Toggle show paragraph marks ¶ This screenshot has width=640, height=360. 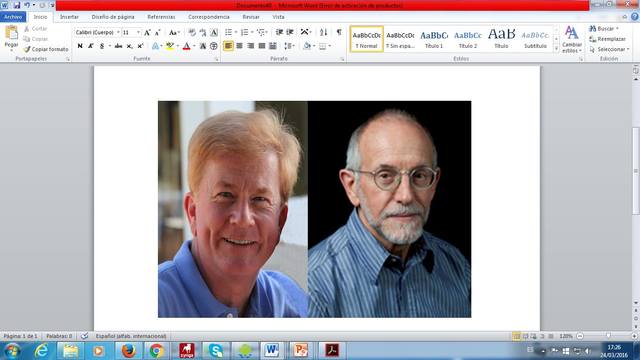(339, 32)
